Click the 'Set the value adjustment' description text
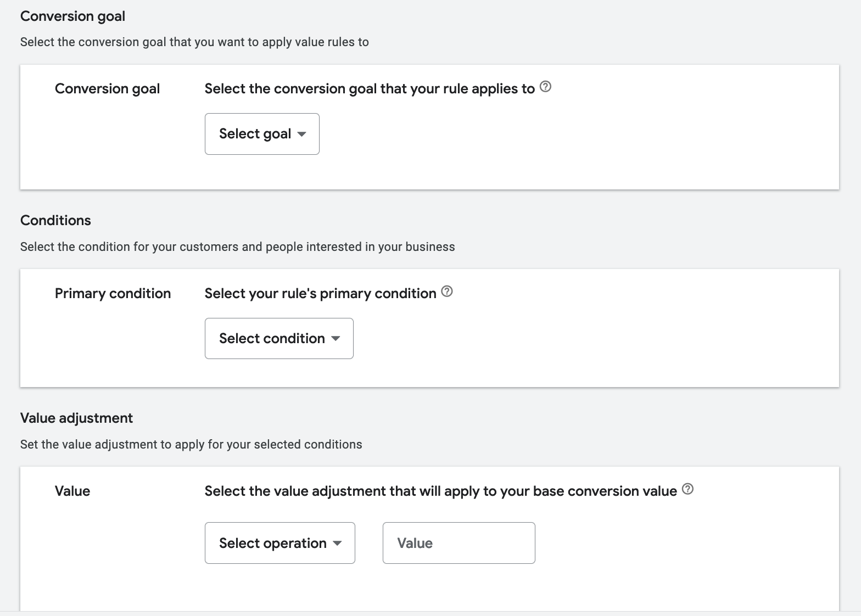 tap(191, 445)
